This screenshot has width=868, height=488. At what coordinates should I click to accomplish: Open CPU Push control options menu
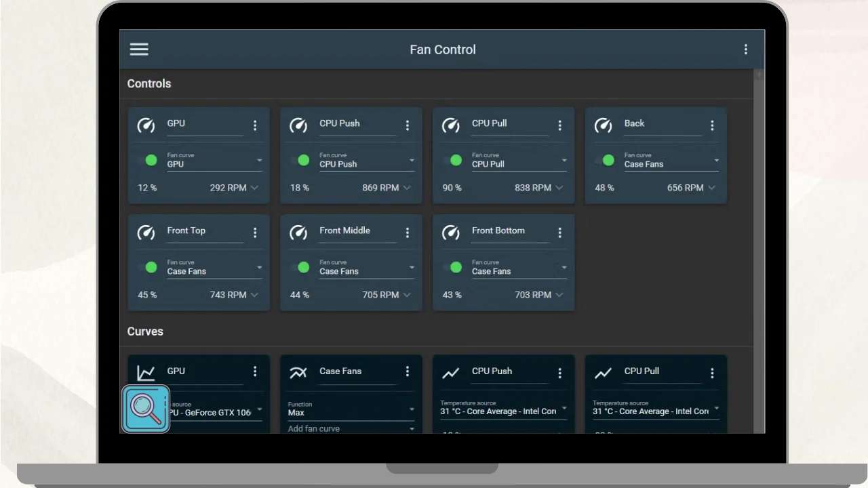pos(407,125)
